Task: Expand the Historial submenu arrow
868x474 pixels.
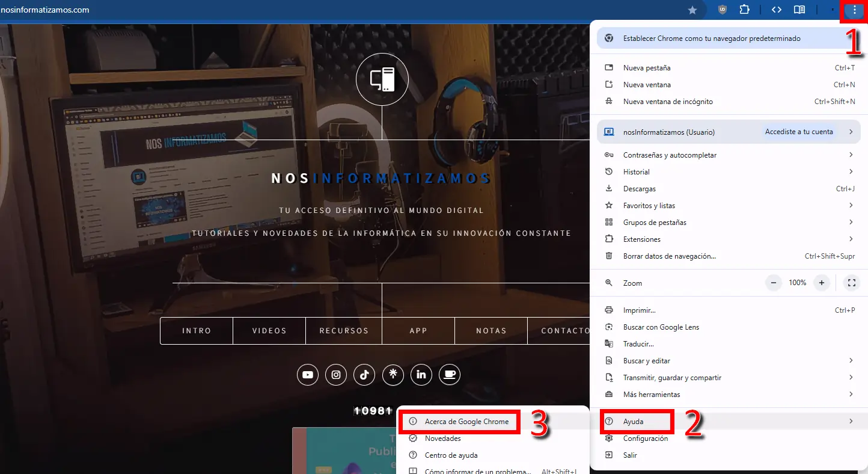Action: [851, 172]
